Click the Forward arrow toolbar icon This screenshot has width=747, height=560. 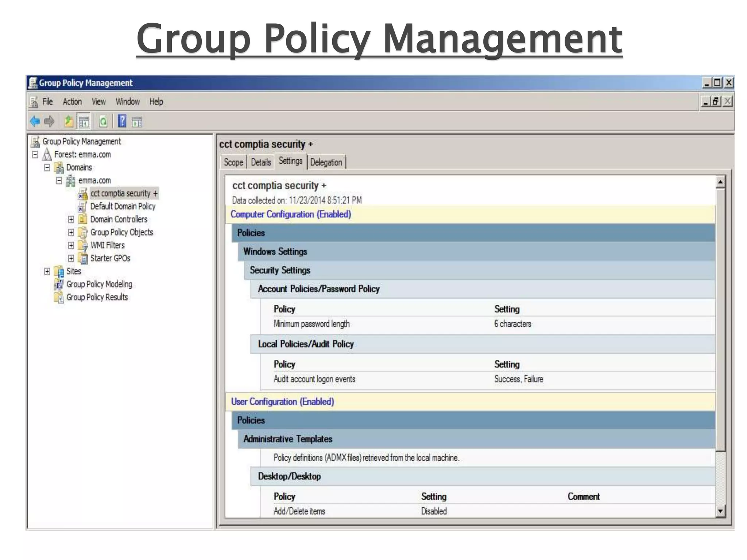(49, 121)
